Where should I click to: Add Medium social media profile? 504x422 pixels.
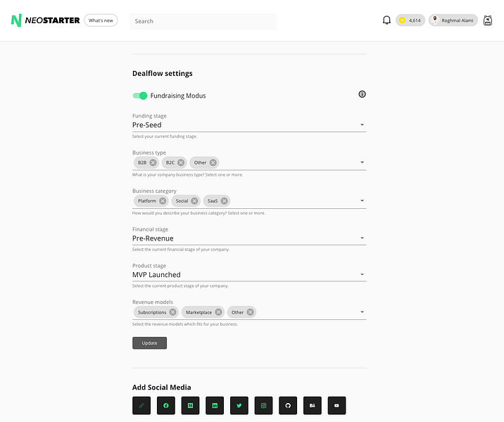[x=190, y=406]
